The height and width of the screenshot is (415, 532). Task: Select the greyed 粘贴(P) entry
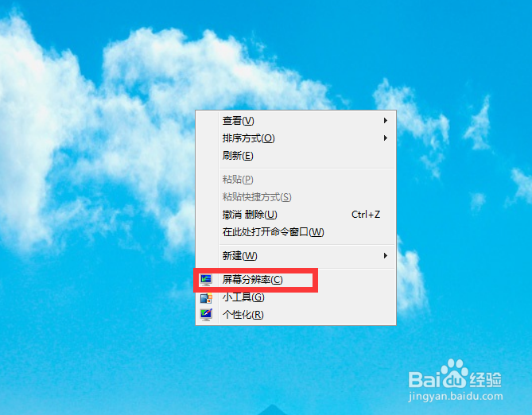point(296,179)
